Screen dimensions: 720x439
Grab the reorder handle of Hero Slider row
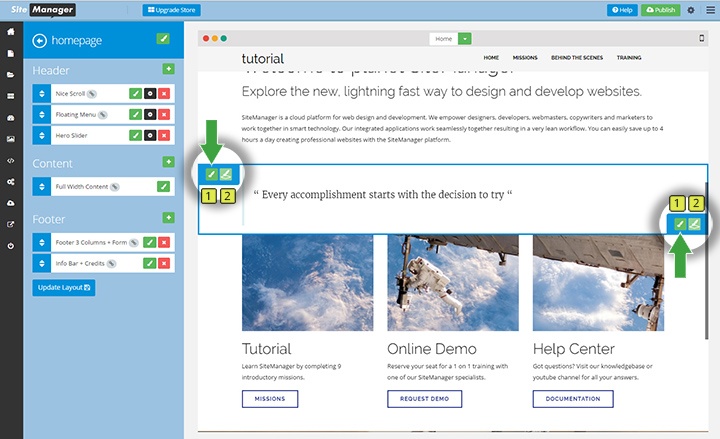pos(42,135)
